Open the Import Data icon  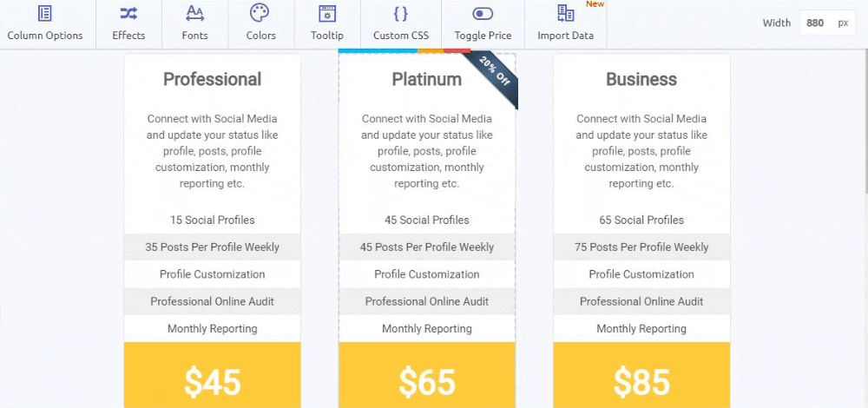click(x=565, y=14)
